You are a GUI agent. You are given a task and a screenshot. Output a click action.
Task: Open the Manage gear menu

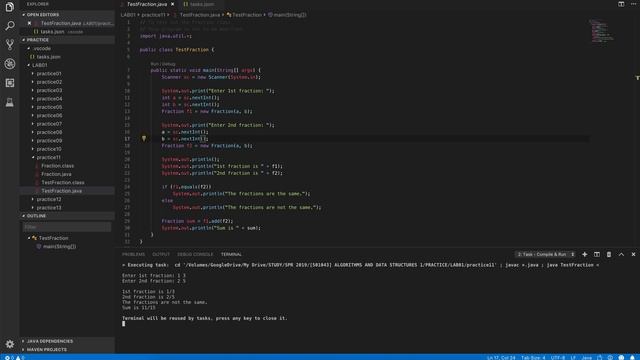coord(9,344)
